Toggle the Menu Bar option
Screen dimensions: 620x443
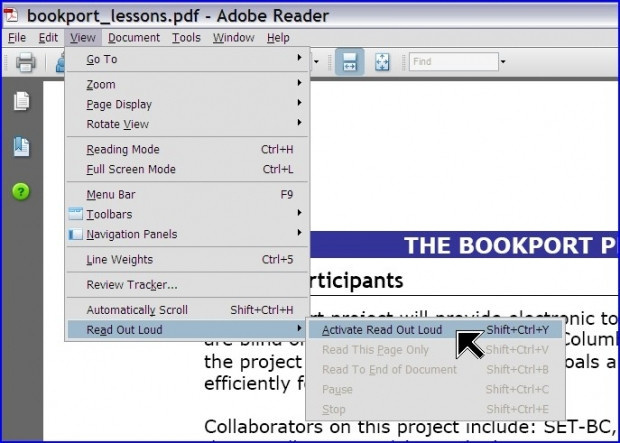pyautogui.click(x=187, y=195)
